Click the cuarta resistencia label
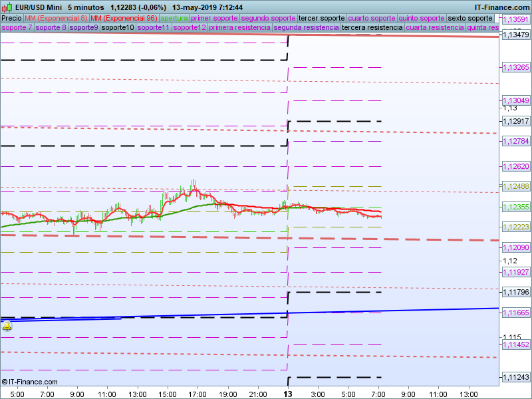Viewport: 532px width, 399px height. (435, 28)
